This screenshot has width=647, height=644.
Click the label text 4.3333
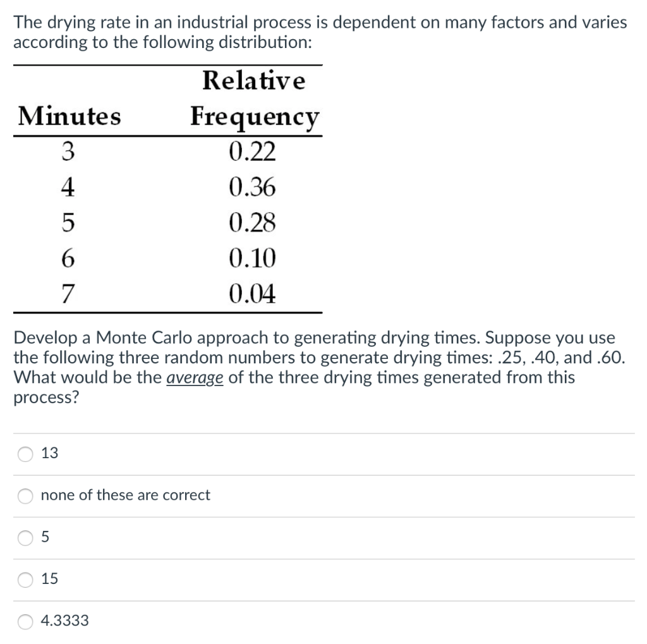[x=63, y=621]
